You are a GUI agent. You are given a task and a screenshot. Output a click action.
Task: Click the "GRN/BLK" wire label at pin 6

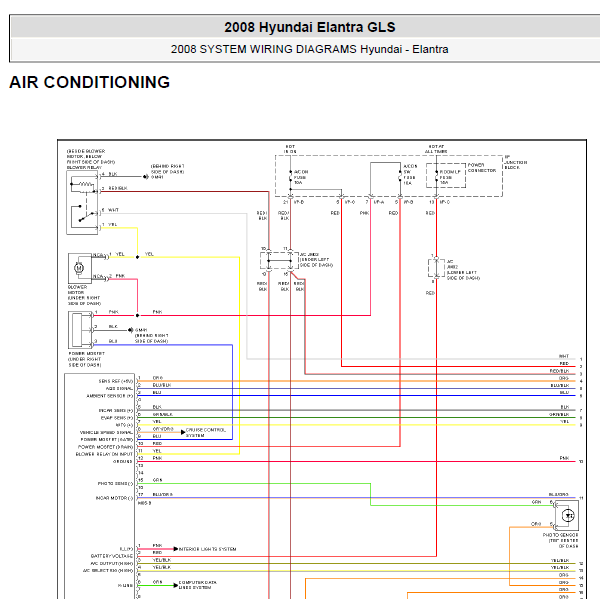click(x=163, y=414)
